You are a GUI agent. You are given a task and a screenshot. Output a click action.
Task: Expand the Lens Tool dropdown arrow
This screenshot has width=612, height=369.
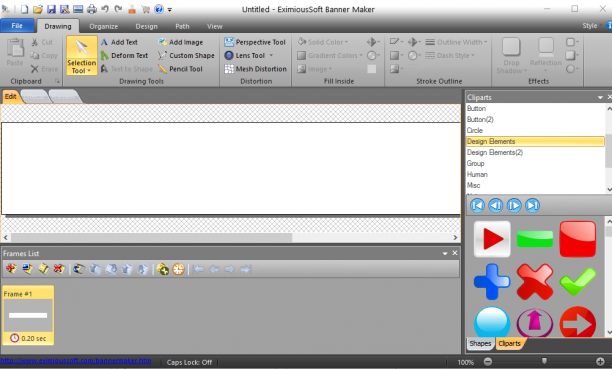pos(271,55)
